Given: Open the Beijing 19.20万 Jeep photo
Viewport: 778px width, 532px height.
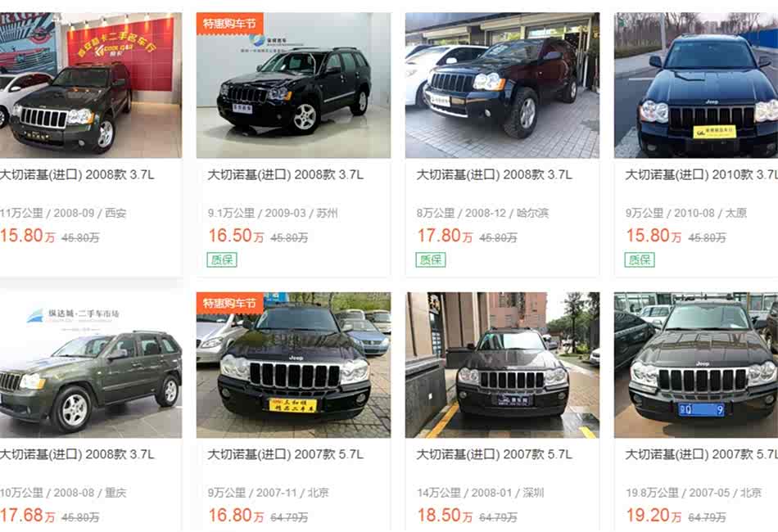Looking at the screenshot, I should click(x=696, y=365).
